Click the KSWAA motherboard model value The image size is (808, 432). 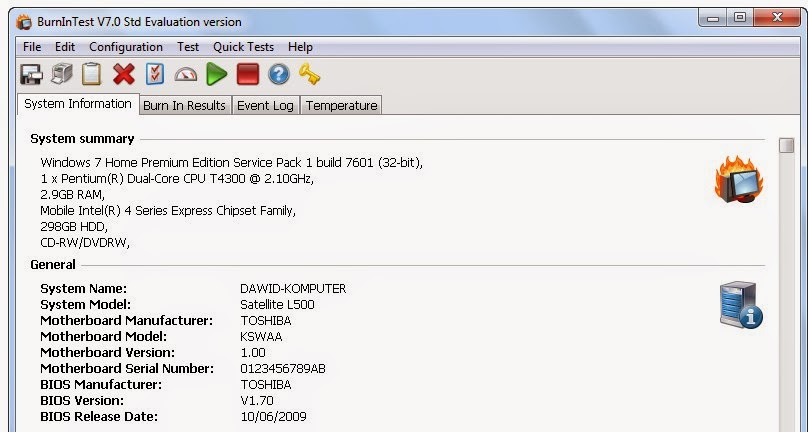tap(261, 337)
